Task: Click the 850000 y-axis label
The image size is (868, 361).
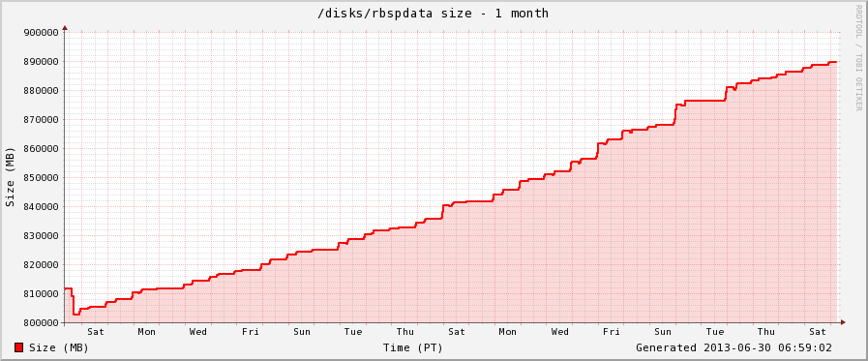Action: pyautogui.click(x=42, y=177)
